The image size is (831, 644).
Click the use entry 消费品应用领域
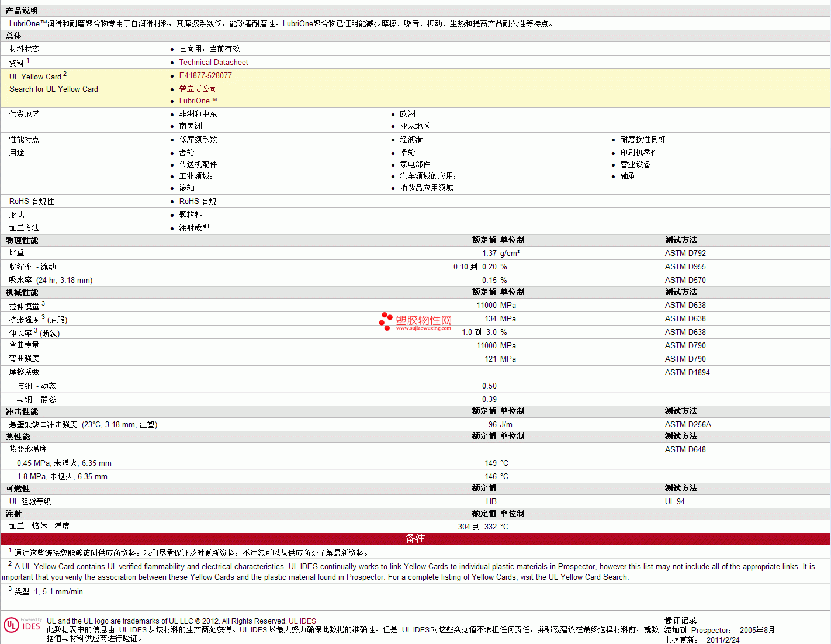427,188
